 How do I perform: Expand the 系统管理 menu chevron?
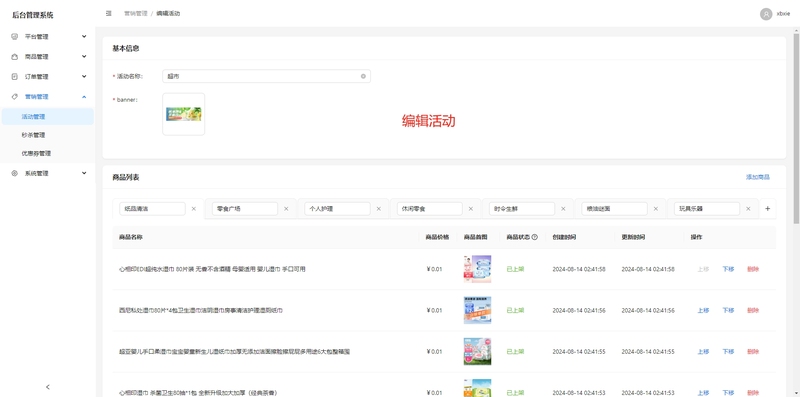(x=84, y=173)
